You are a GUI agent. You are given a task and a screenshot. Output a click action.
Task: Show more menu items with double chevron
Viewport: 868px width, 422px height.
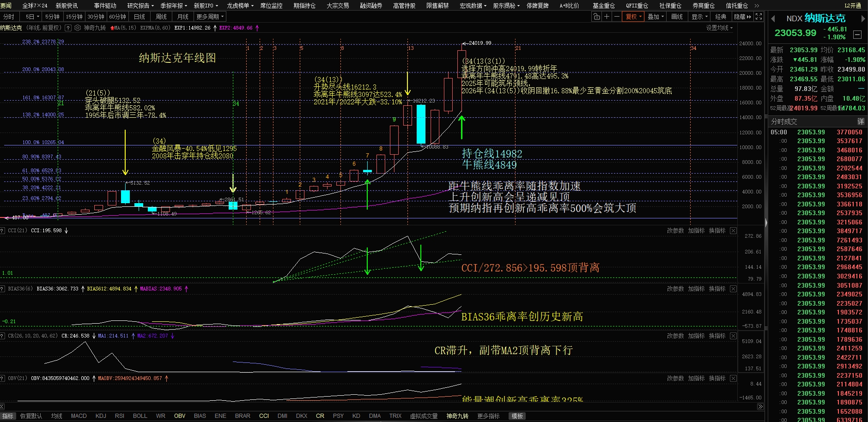pos(757,6)
